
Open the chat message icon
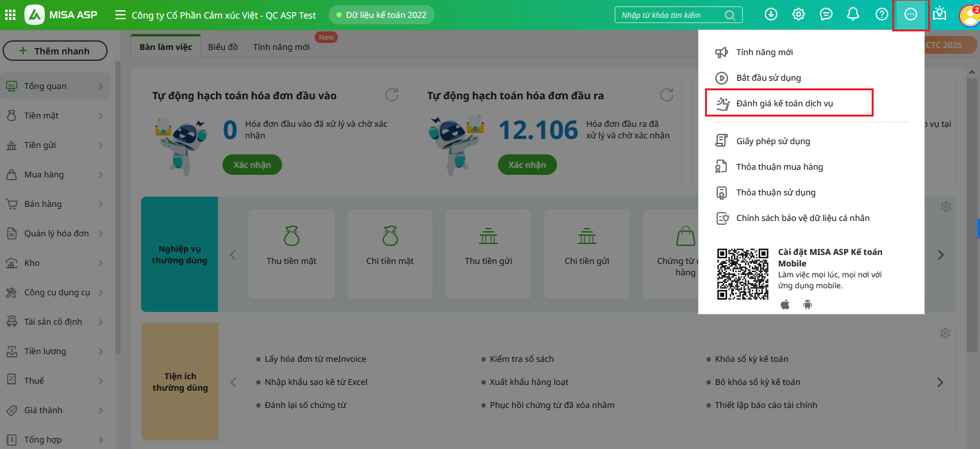826,14
